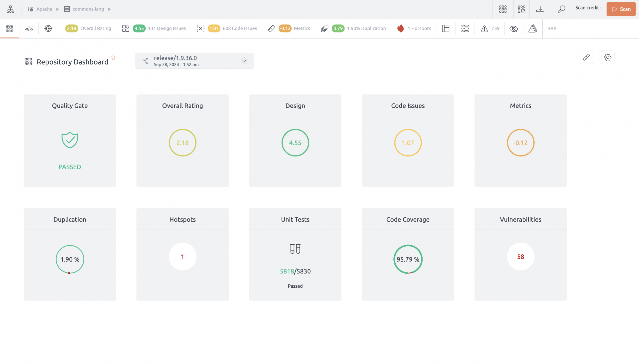
Task: Open the download icon in the top bar
Action: click(540, 9)
